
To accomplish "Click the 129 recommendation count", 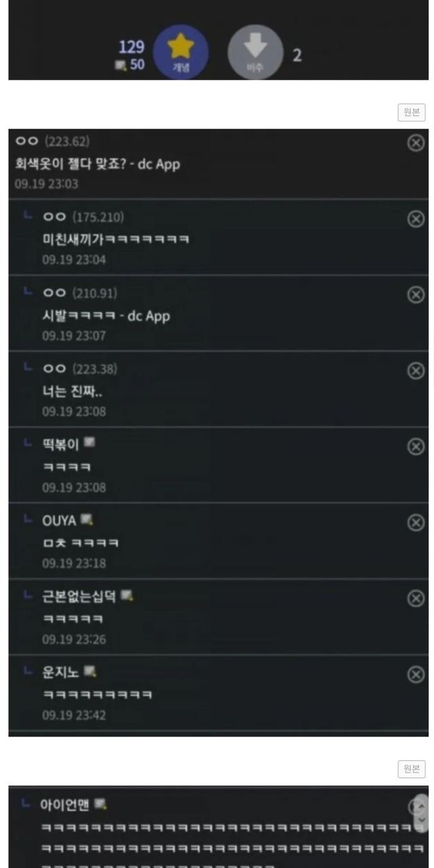I will (x=132, y=47).
